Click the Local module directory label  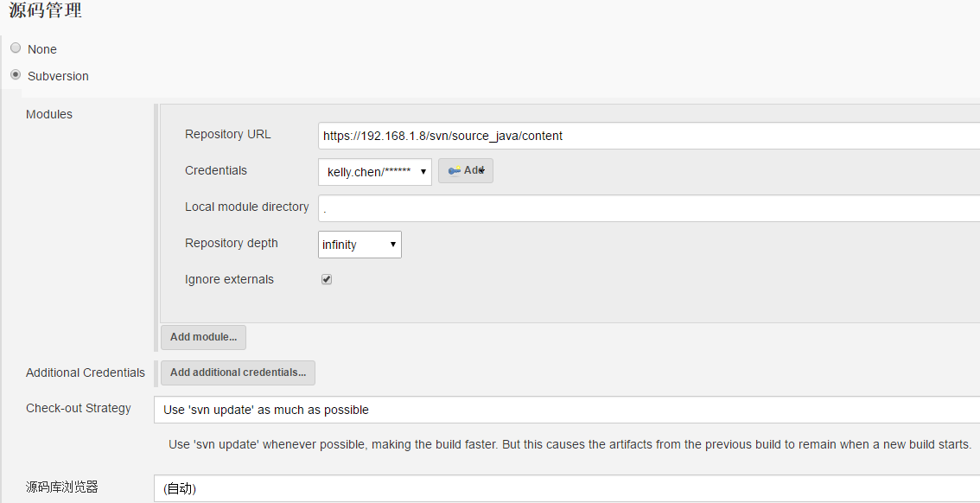pos(246,207)
